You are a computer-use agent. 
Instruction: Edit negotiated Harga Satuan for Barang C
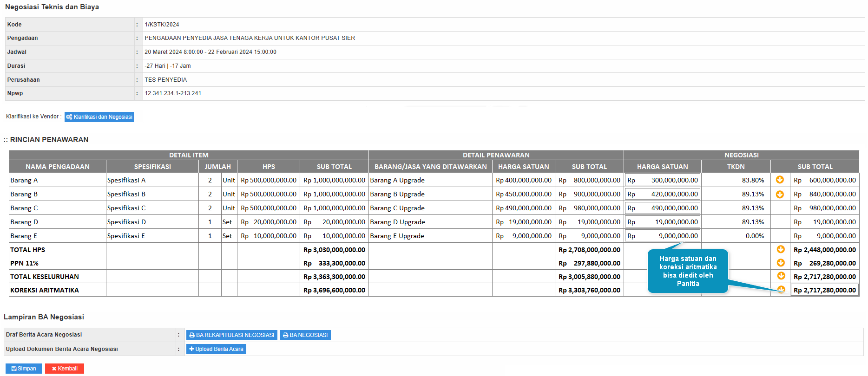(x=662, y=208)
